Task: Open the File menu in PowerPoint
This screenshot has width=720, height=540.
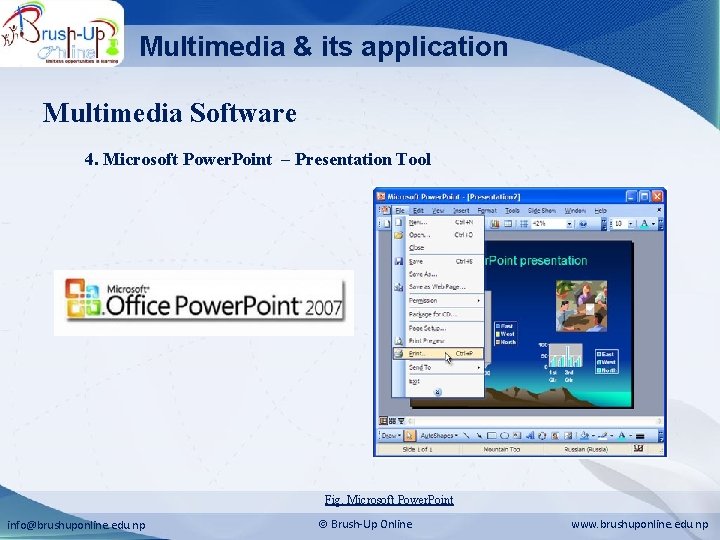Action: (400, 210)
